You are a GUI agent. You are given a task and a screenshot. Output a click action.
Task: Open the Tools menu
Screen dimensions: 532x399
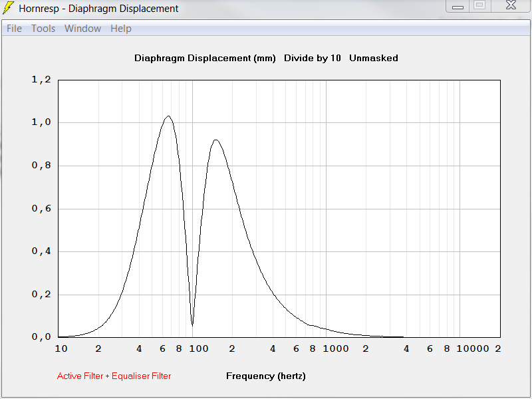(43, 29)
